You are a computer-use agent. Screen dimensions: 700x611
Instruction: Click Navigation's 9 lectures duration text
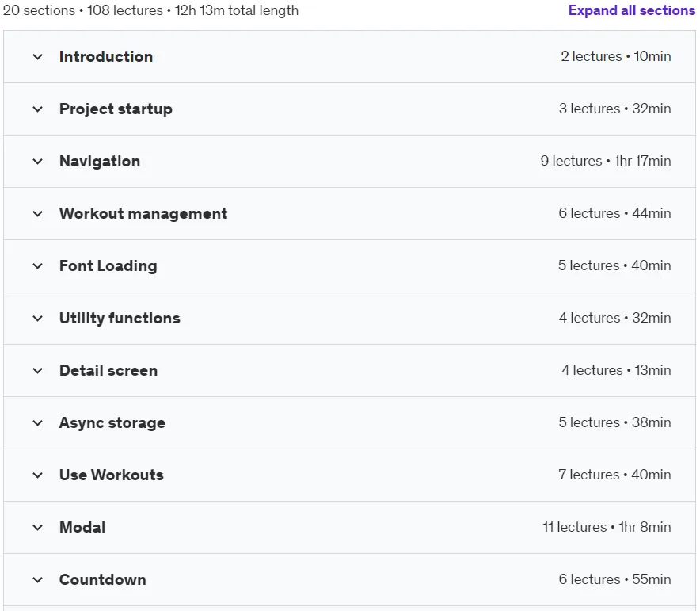605,161
